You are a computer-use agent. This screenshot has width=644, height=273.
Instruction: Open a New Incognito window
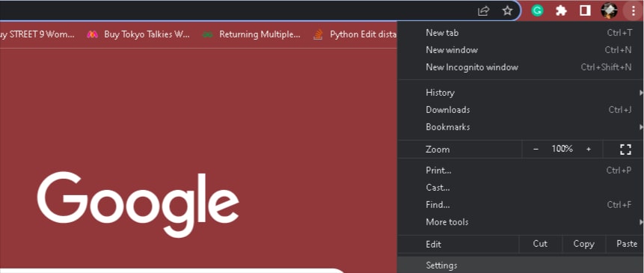tap(521, 67)
